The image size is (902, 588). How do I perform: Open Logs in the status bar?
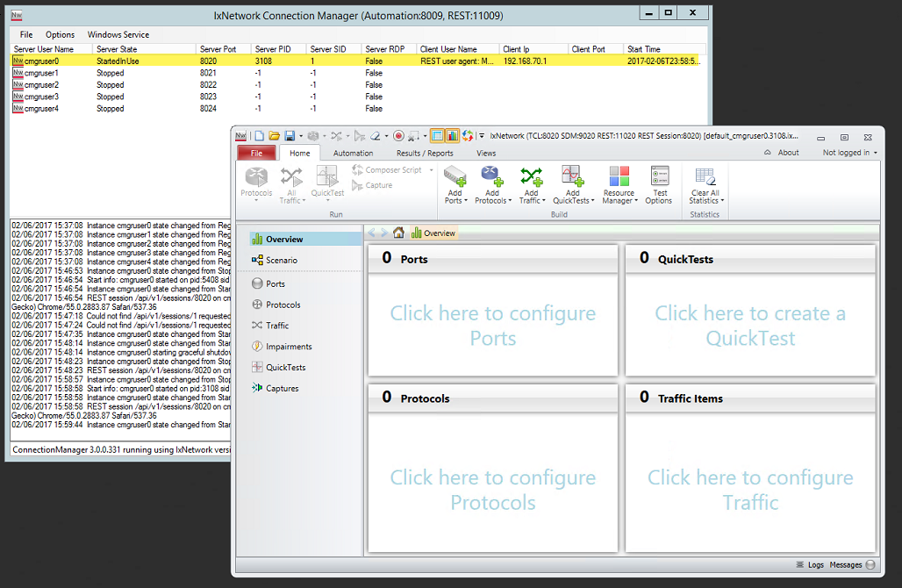[815, 565]
